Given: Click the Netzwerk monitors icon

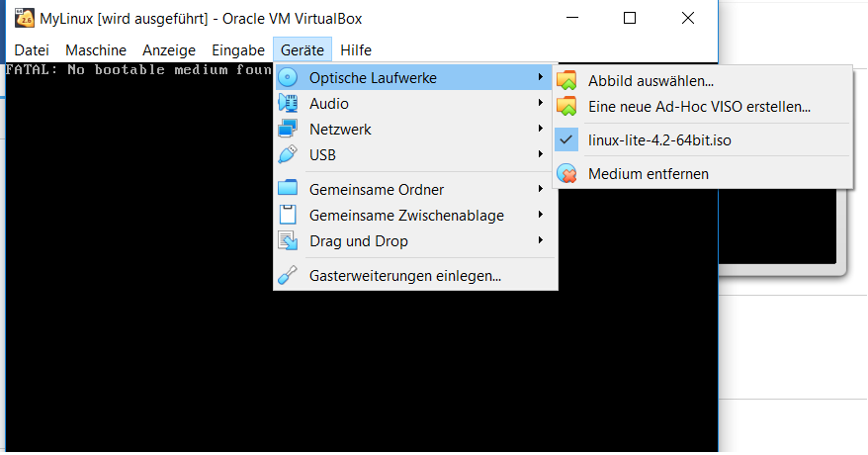Looking at the screenshot, I should (x=288, y=129).
